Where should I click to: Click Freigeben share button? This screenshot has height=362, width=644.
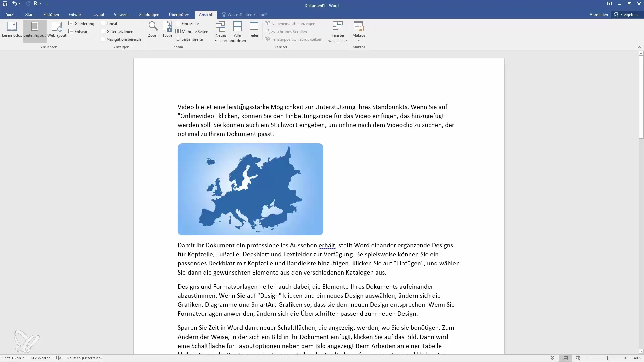pyautogui.click(x=626, y=15)
